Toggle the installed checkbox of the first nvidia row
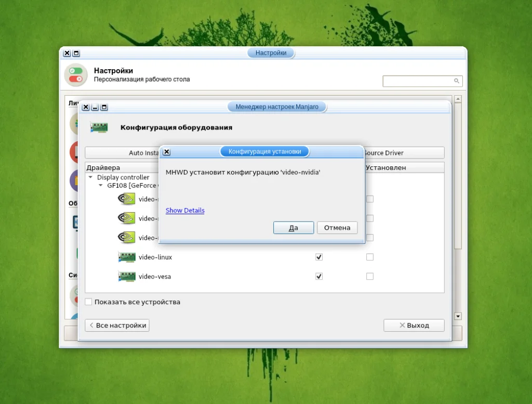The image size is (532, 404). (370, 199)
